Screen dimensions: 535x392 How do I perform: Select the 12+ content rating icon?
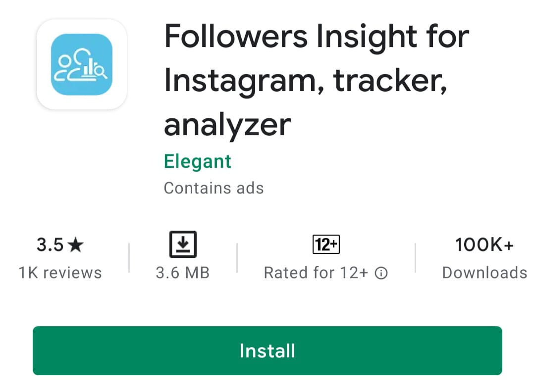325,244
